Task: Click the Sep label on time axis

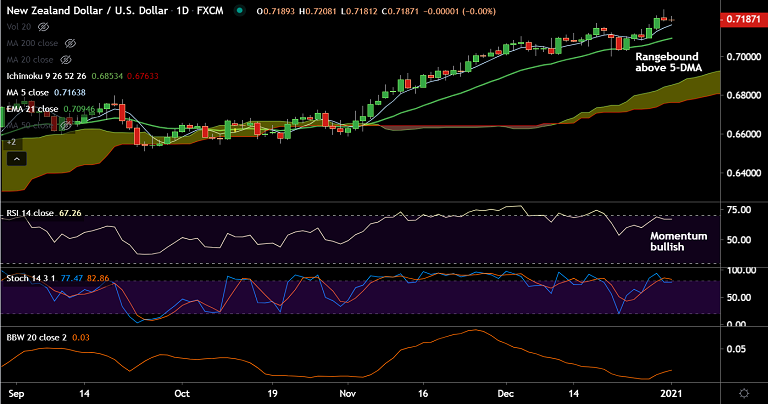Action: pos(16,394)
